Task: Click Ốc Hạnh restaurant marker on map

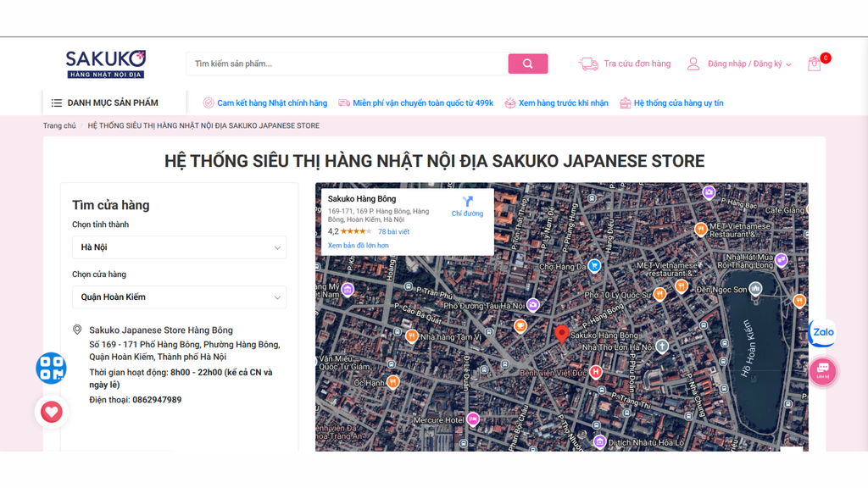Action: click(392, 382)
